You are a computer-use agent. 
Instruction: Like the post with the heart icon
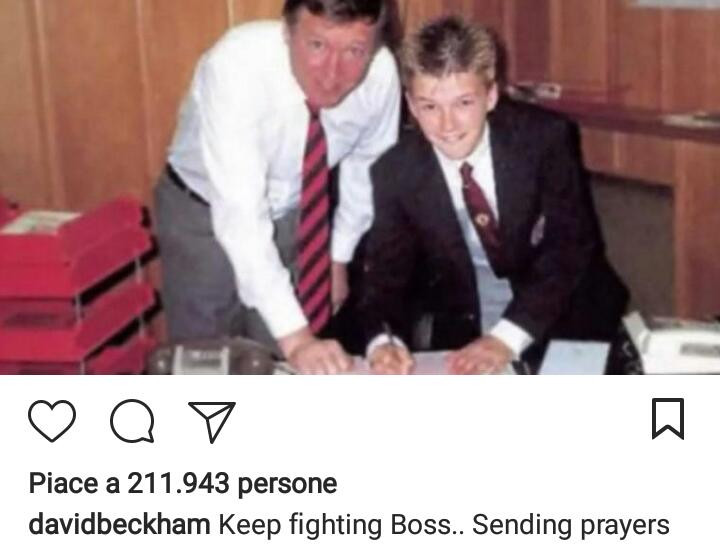(52, 421)
